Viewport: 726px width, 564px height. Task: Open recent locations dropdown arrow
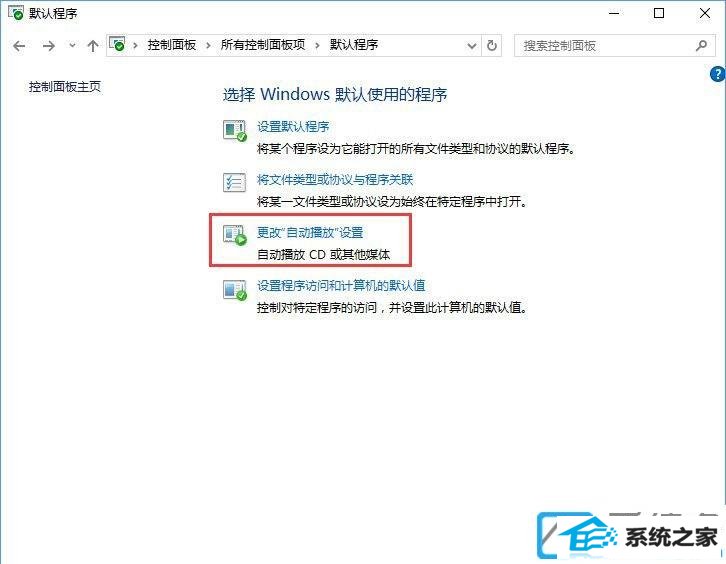(x=72, y=45)
